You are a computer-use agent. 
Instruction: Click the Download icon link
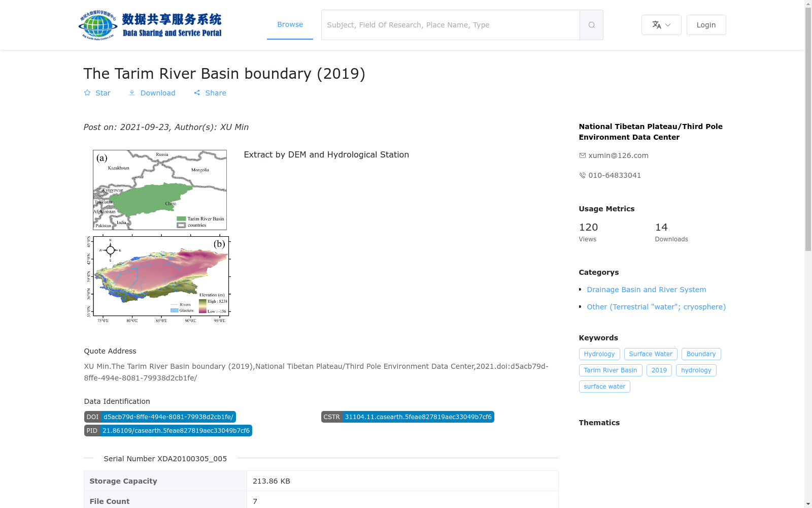pyautogui.click(x=132, y=93)
